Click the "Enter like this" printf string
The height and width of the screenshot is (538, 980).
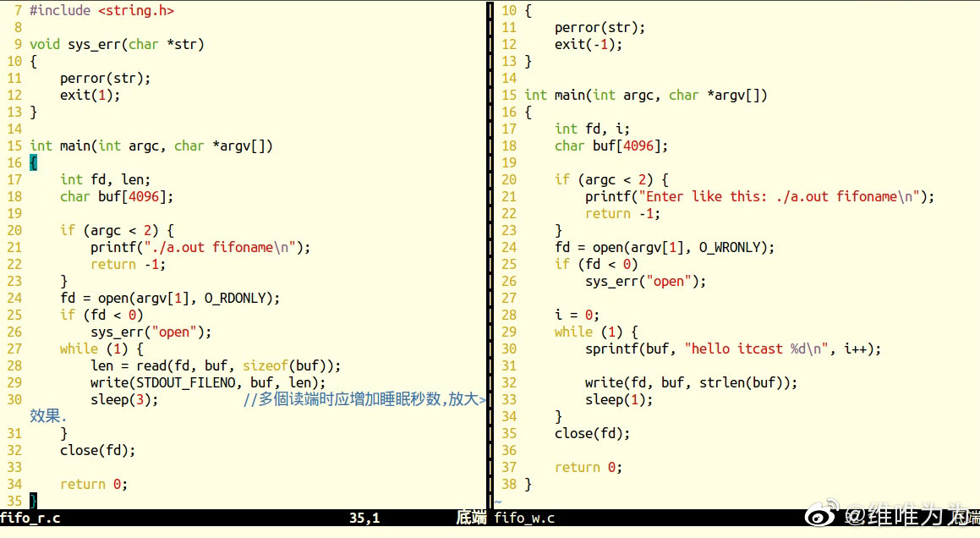778,196
